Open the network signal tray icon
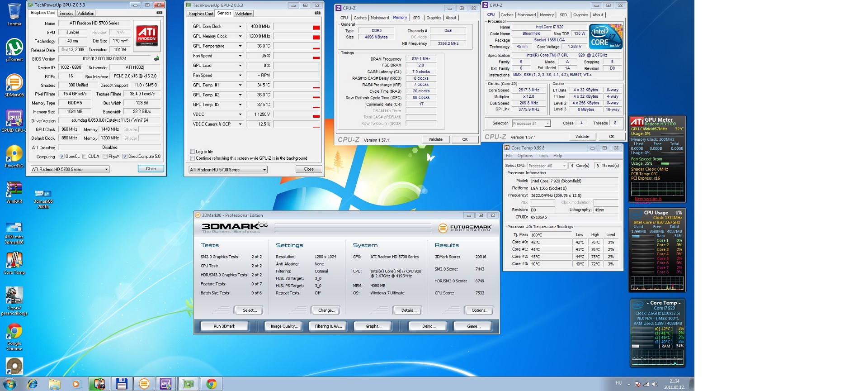868x391 pixels. click(646, 384)
